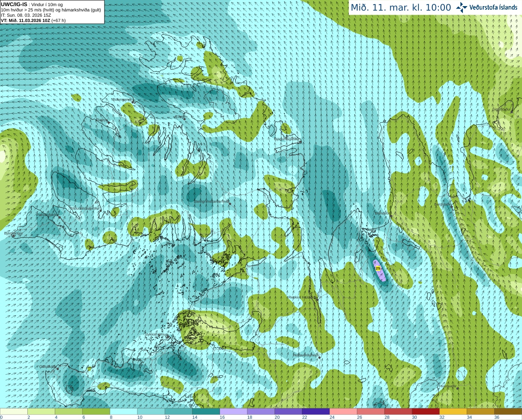Viewport: 522px width, 420px height.
Task: Click the '10m hviður > 25 m/s' description line
Action: (x=51, y=10)
